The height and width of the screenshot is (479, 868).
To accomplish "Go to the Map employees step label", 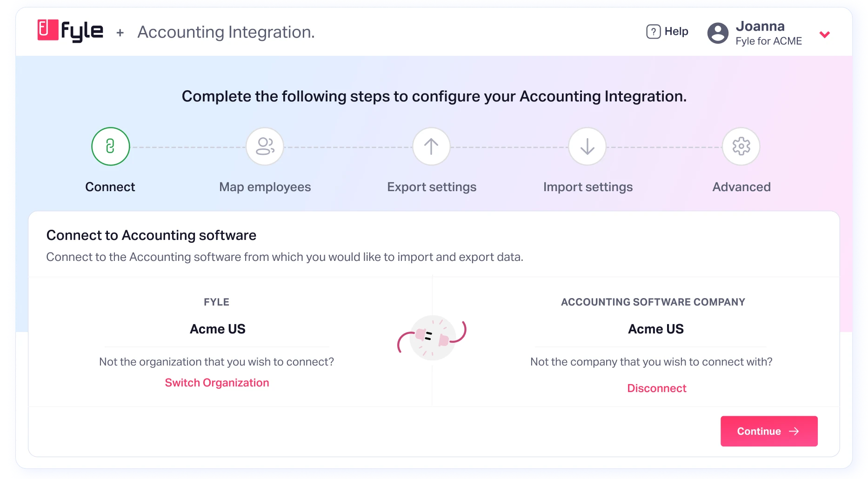I will coord(265,187).
